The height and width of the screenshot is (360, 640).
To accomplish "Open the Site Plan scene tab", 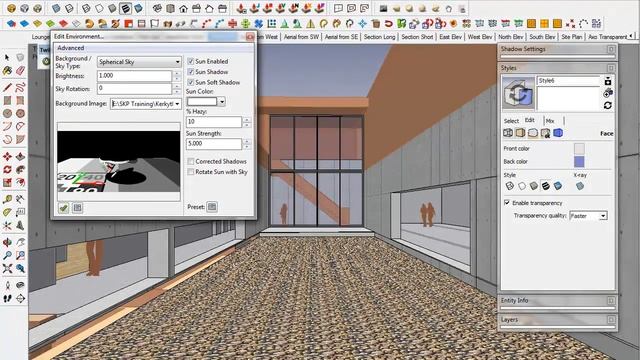I will coord(572,37).
